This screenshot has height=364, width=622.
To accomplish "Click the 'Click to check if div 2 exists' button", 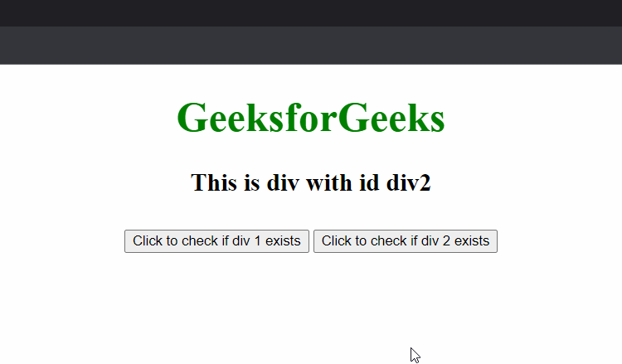I will (x=406, y=241).
